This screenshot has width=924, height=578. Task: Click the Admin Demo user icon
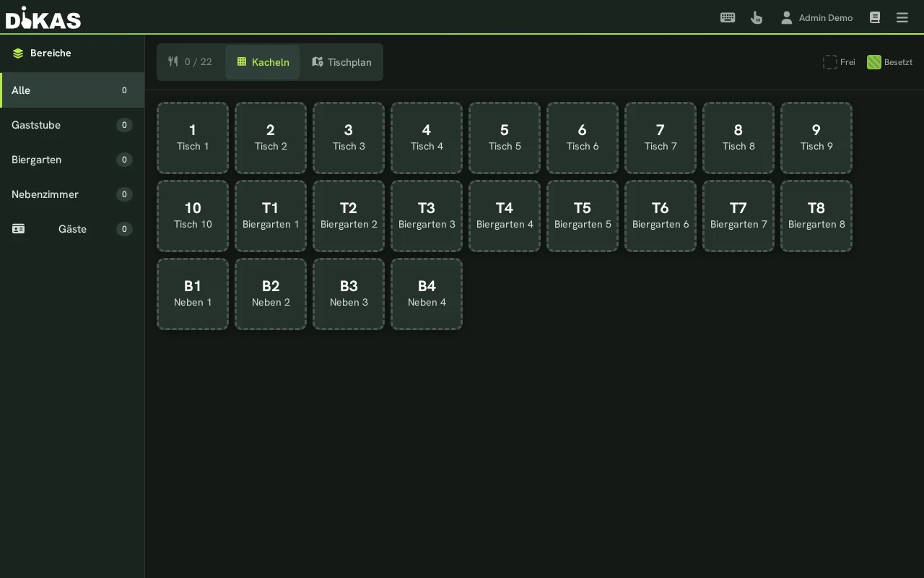click(786, 17)
